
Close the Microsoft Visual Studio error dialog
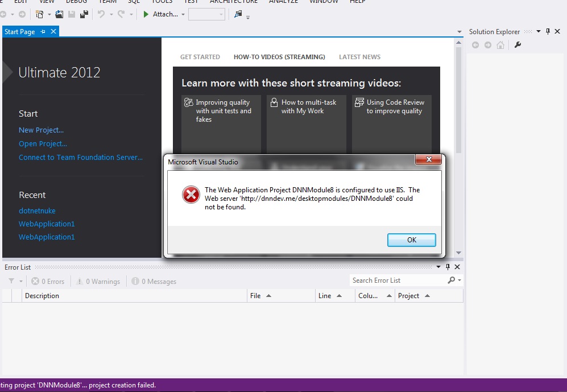(428, 159)
